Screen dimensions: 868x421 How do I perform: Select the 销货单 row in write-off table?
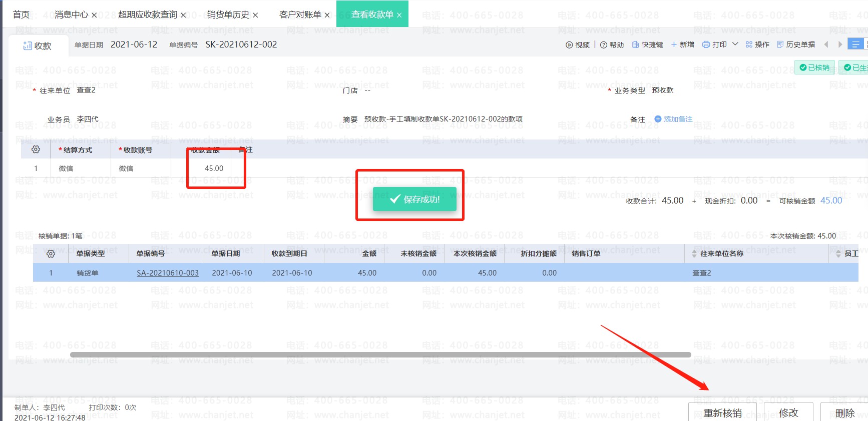pyautogui.click(x=446, y=273)
